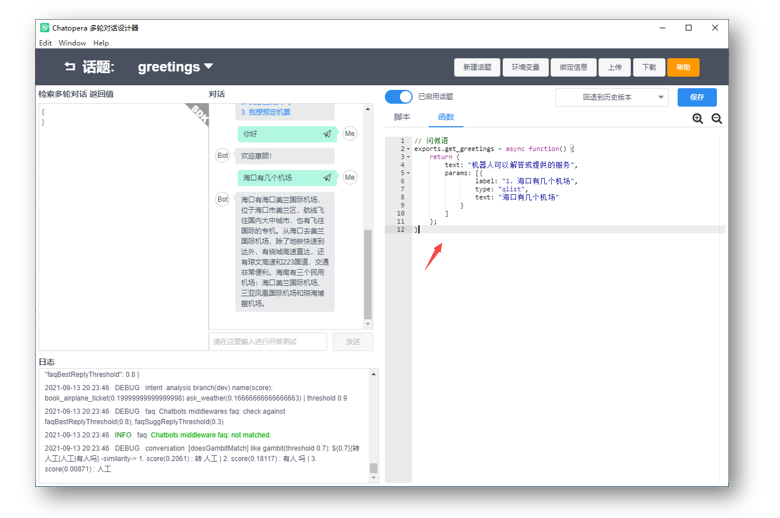Click resend icon on 海口有几个机场 message
Image resolution: width=780 pixels, height=518 pixels.
(327, 177)
